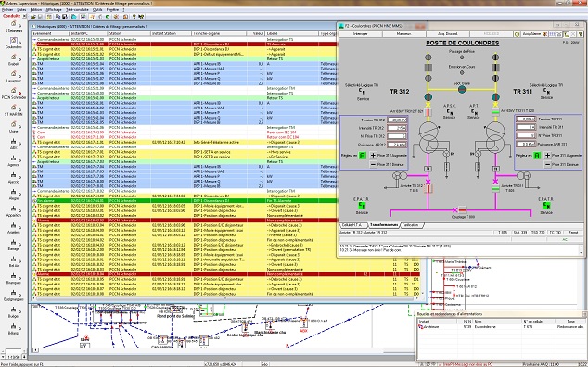Open the Fichier menu
This screenshot has width=588, height=367.
(x=7, y=10)
